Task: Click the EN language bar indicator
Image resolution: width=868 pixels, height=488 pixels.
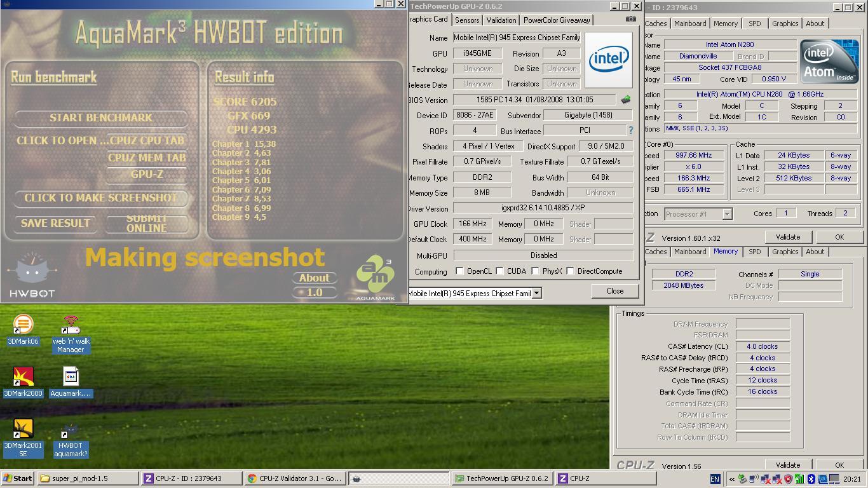Action: point(715,479)
